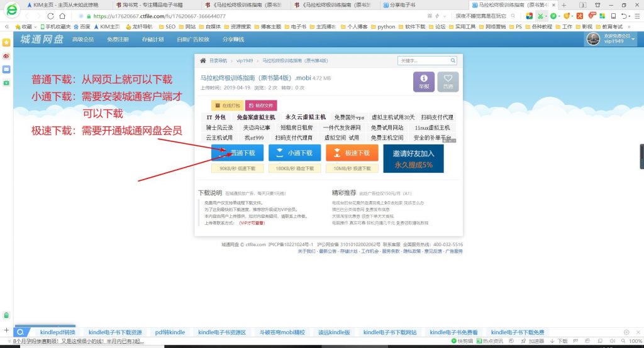The width and height of the screenshot is (644, 348).
Task: Click the 免费国外vps ad link
Action: pyautogui.click(x=348, y=117)
